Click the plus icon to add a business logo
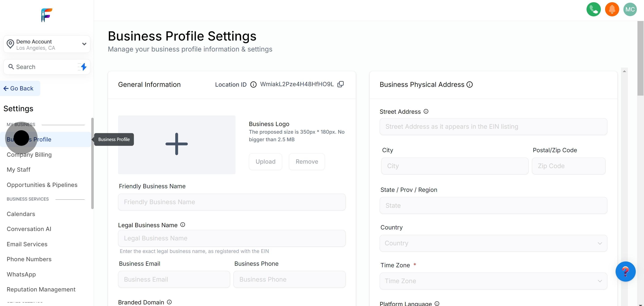 (x=176, y=144)
